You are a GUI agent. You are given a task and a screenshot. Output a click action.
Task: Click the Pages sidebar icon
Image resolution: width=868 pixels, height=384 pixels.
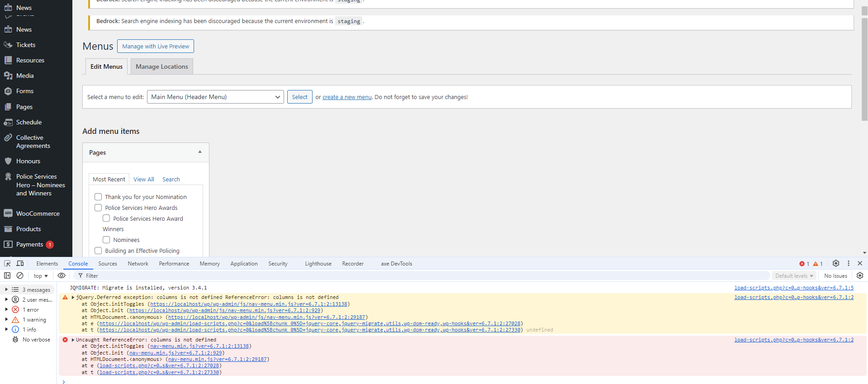tap(8, 107)
